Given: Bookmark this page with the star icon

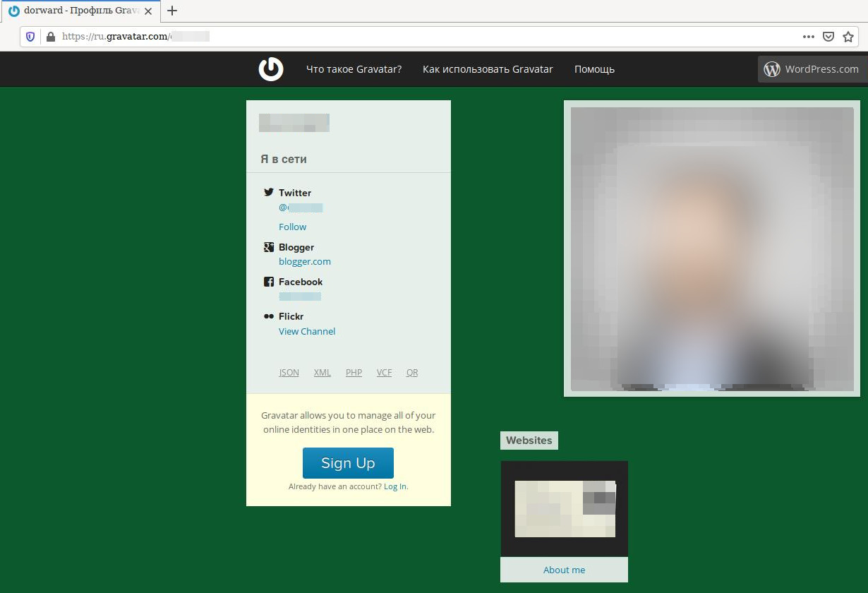Looking at the screenshot, I should pyautogui.click(x=848, y=37).
